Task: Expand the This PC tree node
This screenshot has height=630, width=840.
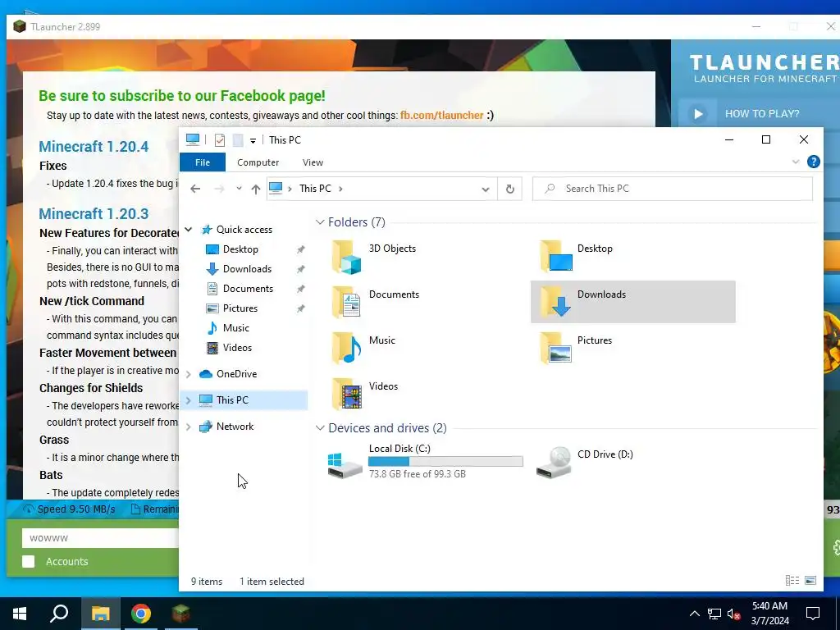Action: tap(189, 400)
